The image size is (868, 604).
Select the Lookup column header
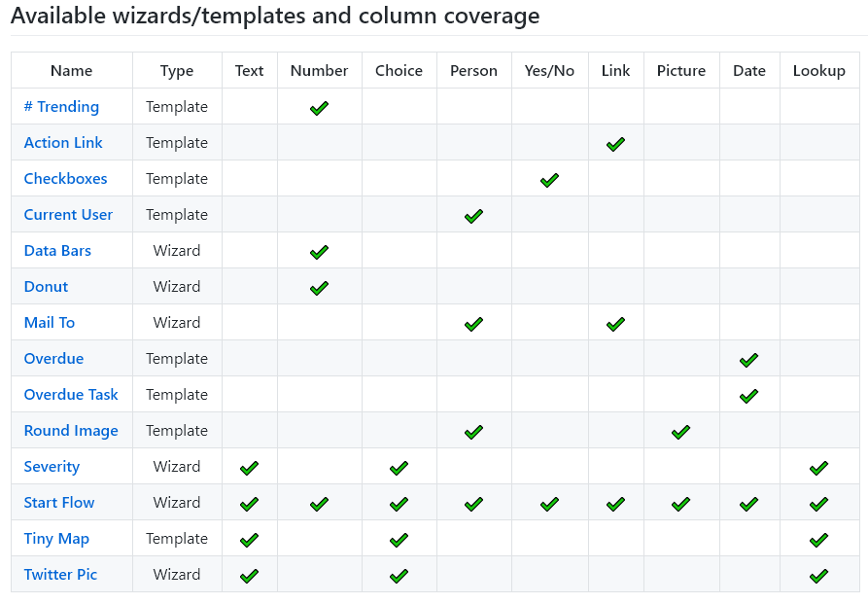(818, 70)
